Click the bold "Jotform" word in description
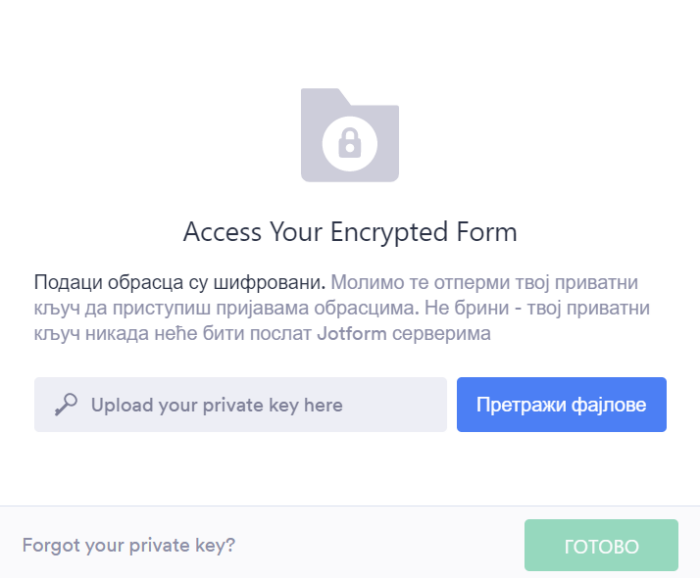 click(353, 334)
